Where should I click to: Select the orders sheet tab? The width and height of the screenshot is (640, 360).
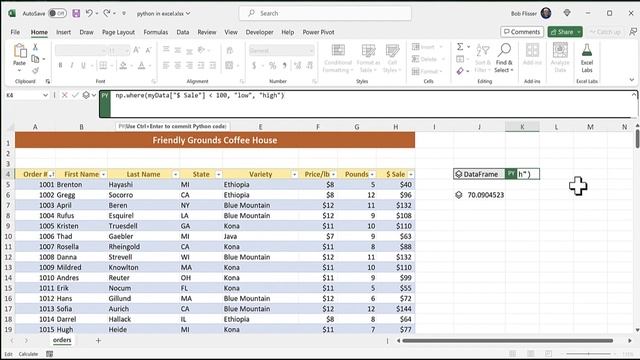pos(62,340)
